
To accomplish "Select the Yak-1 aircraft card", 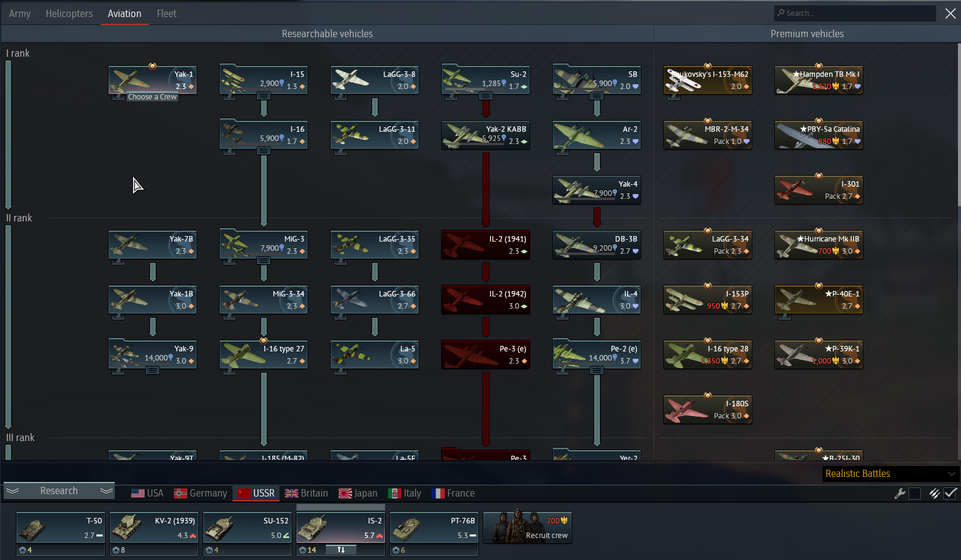I will pyautogui.click(x=153, y=80).
